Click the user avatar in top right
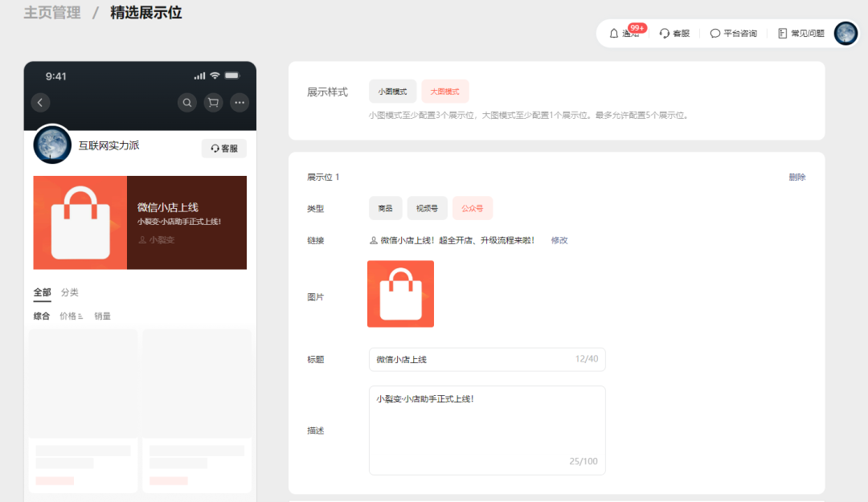Viewport: 868px width, 502px height. coord(845,33)
